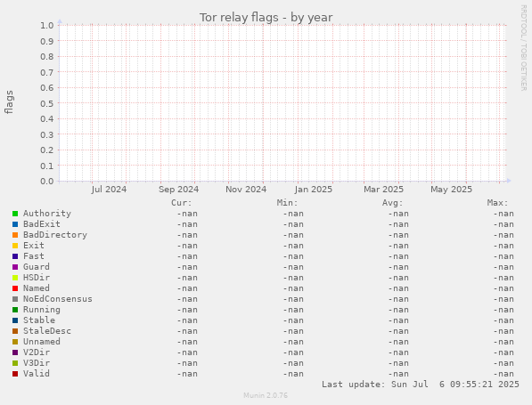Image resolution: width=532 pixels, height=405 pixels.
Task: Select the Fast legend label
Action: coord(34,256)
